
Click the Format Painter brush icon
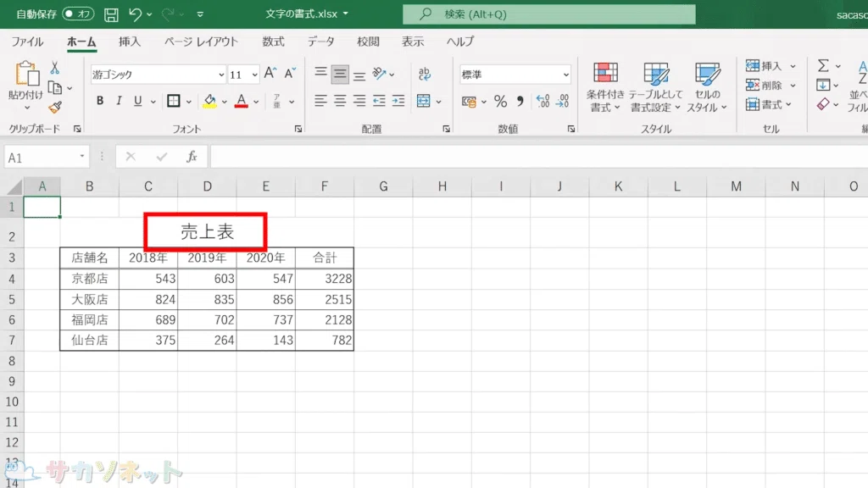tap(55, 108)
